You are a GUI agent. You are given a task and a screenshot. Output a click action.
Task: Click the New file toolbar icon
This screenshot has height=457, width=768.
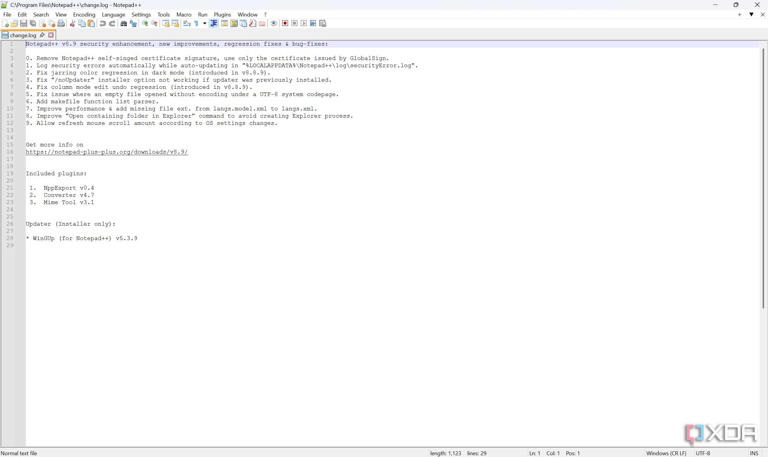[x=5, y=23]
